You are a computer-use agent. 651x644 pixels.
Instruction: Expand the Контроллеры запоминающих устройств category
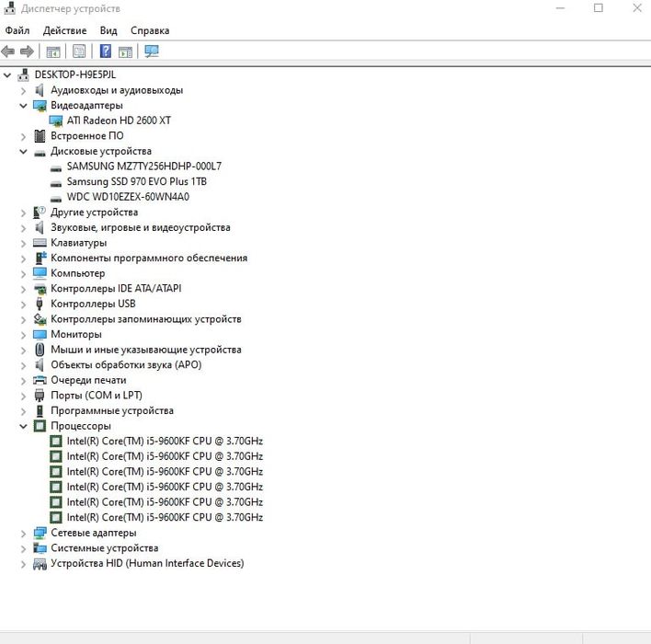tap(23, 319)
